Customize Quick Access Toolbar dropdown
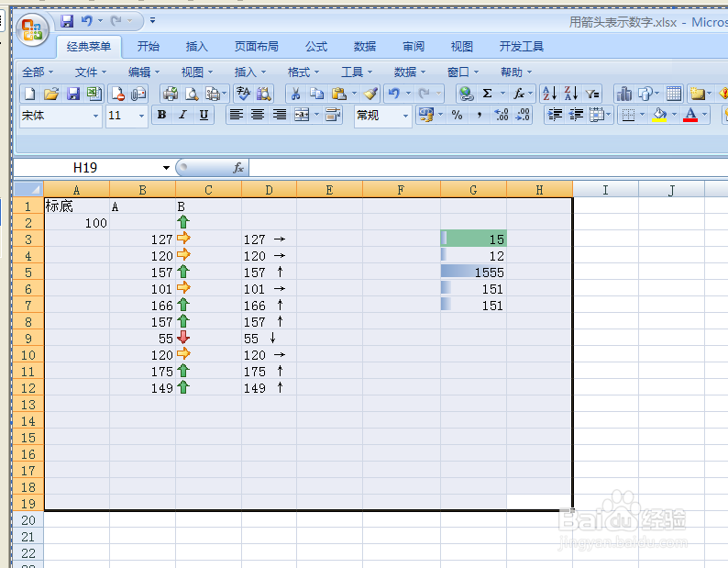The width and height of the screenshot is (728, 568). click(152, 21)
